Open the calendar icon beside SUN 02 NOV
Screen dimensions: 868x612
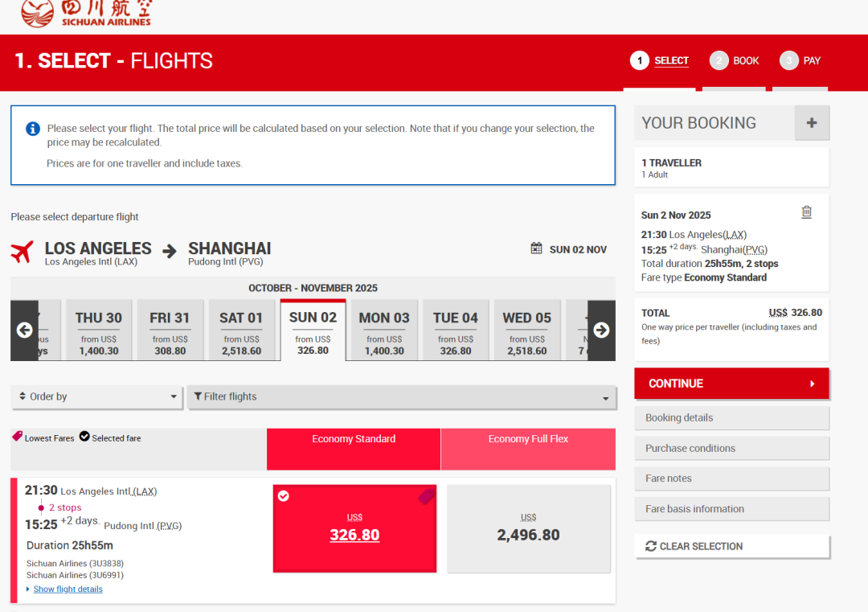(x=537, y=249)
